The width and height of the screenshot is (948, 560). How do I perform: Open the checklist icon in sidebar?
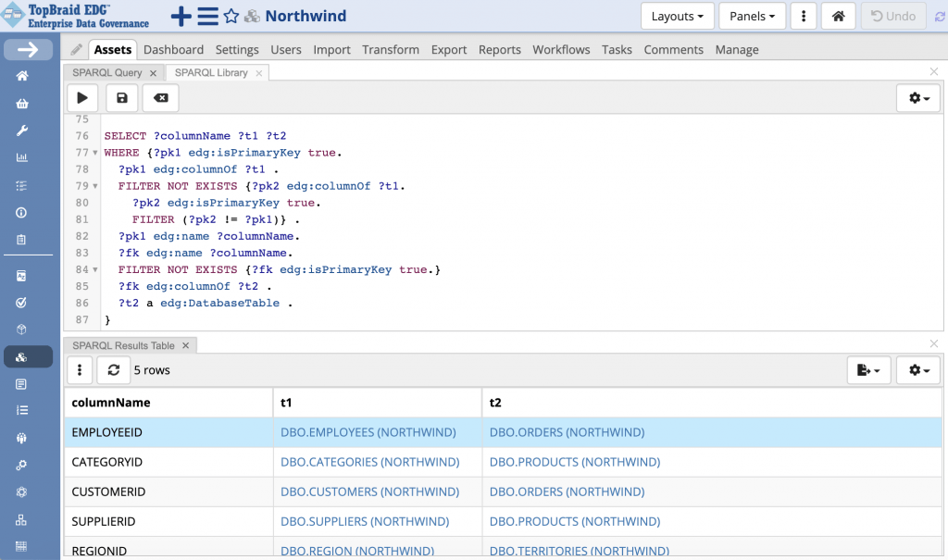[22, 186]
